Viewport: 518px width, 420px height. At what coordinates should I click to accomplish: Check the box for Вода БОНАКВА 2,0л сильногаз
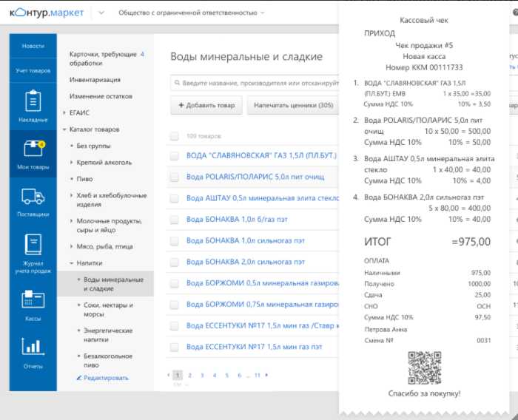[x=175, y=262]
